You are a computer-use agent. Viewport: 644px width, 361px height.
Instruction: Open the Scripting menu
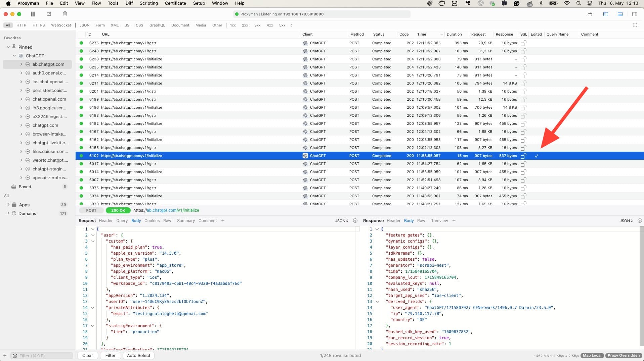tap(148, 3)
